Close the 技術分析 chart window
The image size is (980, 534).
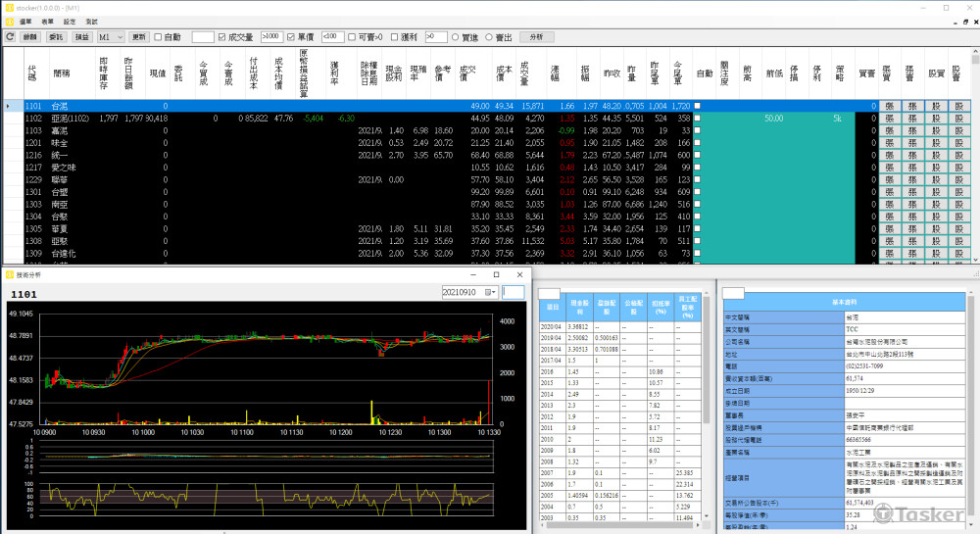click(x=518, y=276)
